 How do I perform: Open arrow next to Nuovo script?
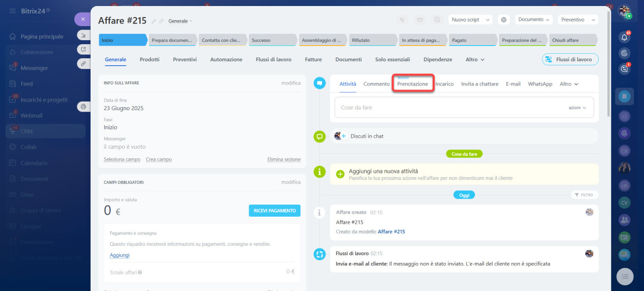click(x=487, y=20)
